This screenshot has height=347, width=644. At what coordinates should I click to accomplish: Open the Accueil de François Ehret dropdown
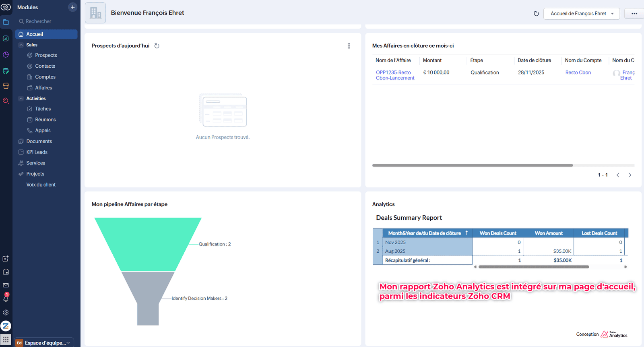(x=581, y=14)
